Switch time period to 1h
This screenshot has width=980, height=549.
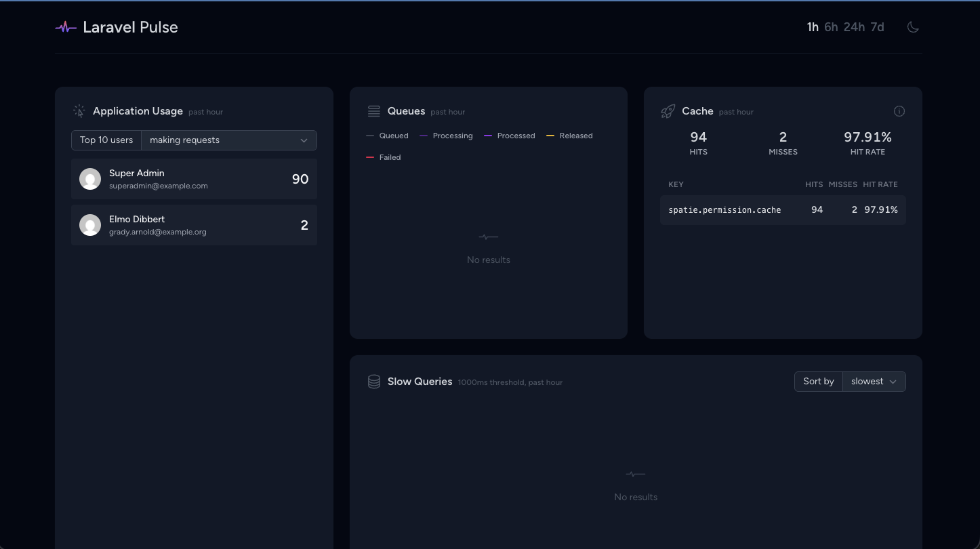812,27
